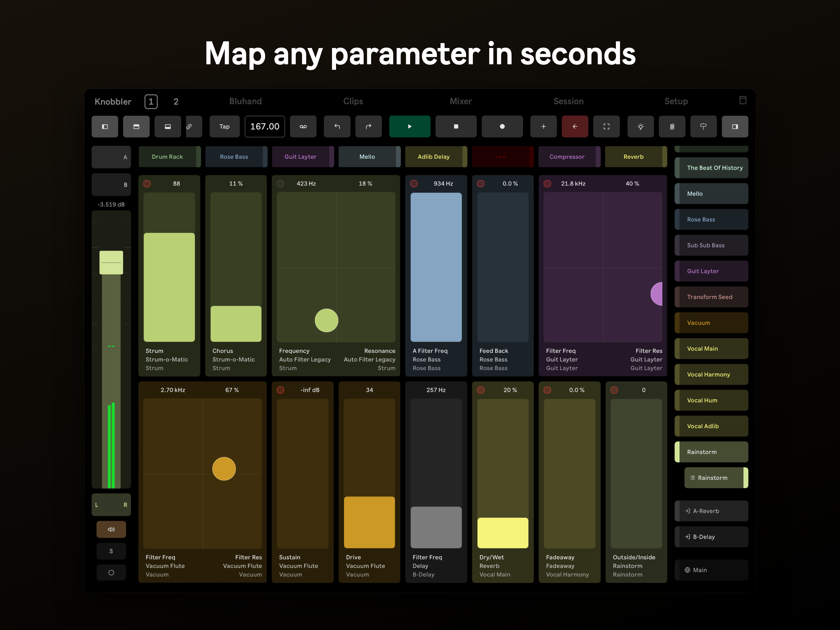Select the Sub Sub Bass track
The image size is (840, 630).
coord(711,245)
